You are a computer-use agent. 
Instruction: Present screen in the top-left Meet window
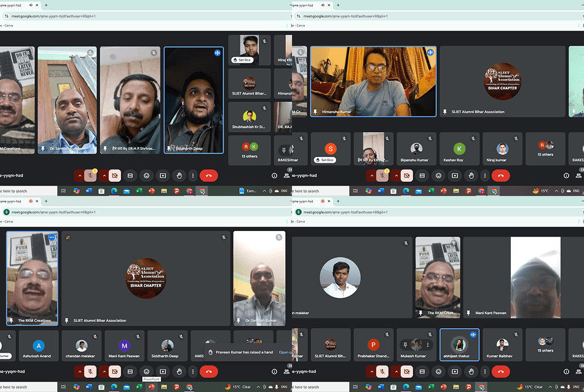(163, 176)
